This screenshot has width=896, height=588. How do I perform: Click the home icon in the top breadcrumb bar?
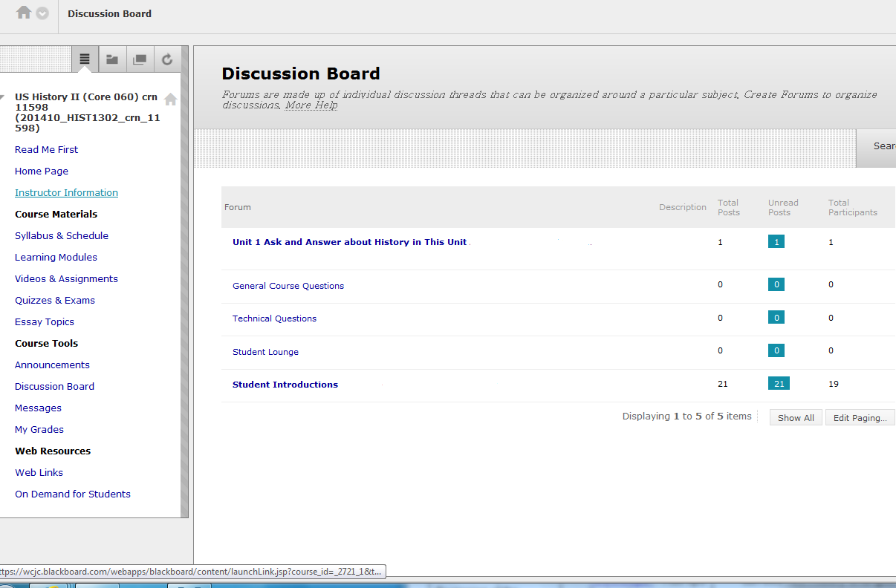pyautogui.click(x=24, y=13)
